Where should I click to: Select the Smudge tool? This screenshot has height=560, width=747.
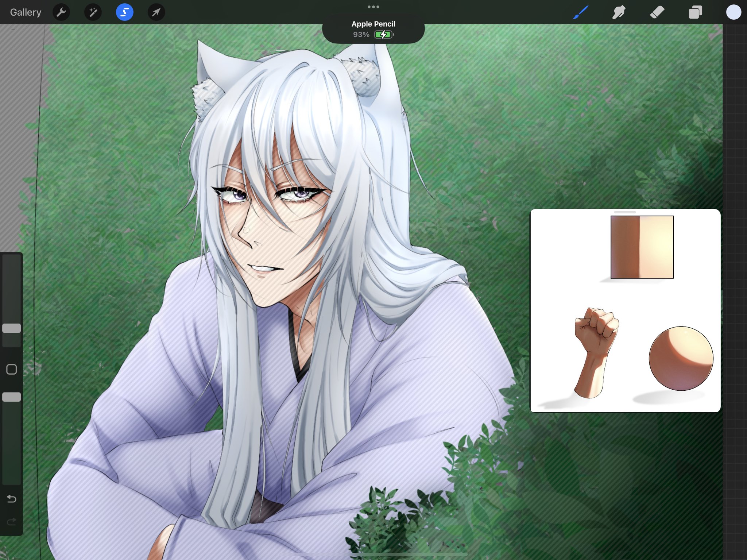pos(619,12)
